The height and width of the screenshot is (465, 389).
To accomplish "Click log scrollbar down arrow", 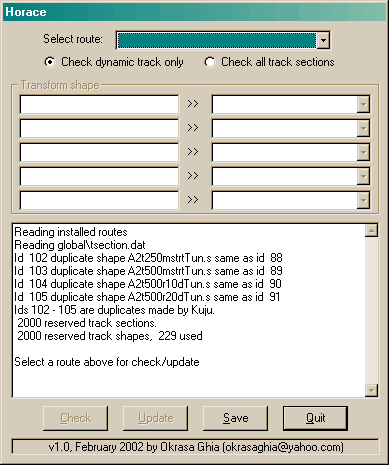I will tap(371, 390).
